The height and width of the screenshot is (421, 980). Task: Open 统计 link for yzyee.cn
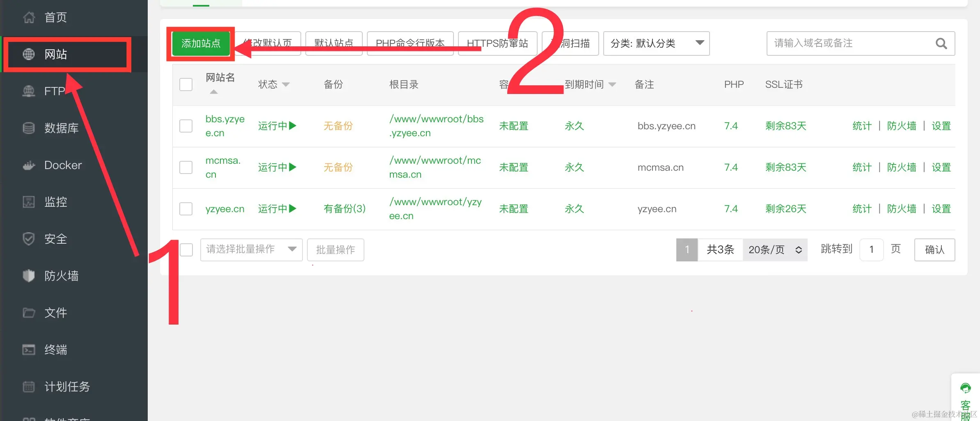click(862, 209)
